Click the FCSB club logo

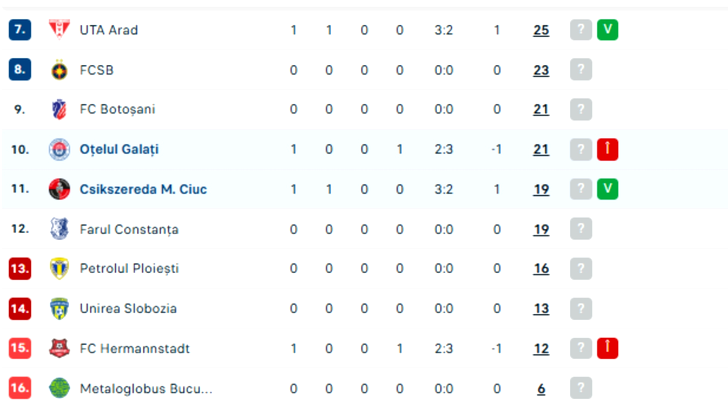click(x=60, y=70)
